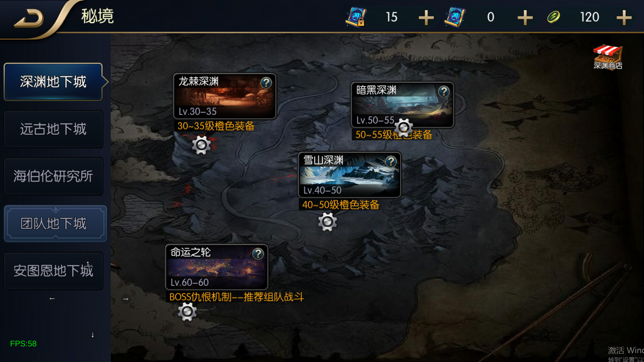Open the 命运之轮 dungeon thumbnail

pyautogui.click(x=217, y=267)
